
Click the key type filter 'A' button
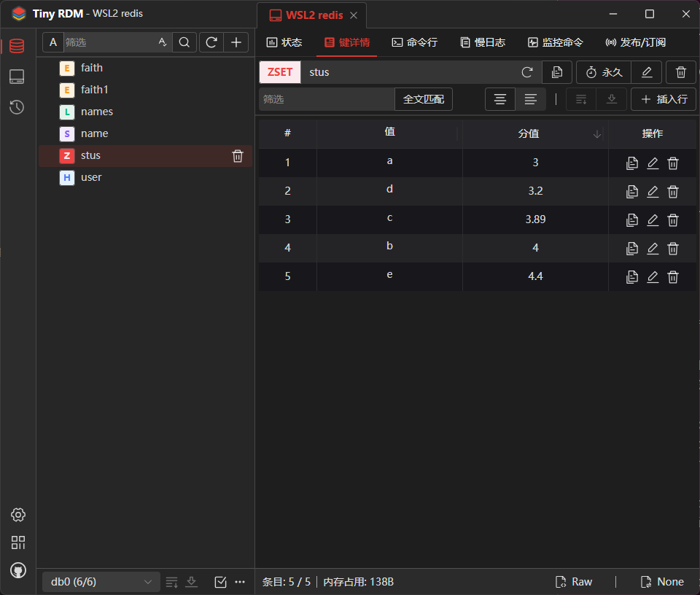53,42
